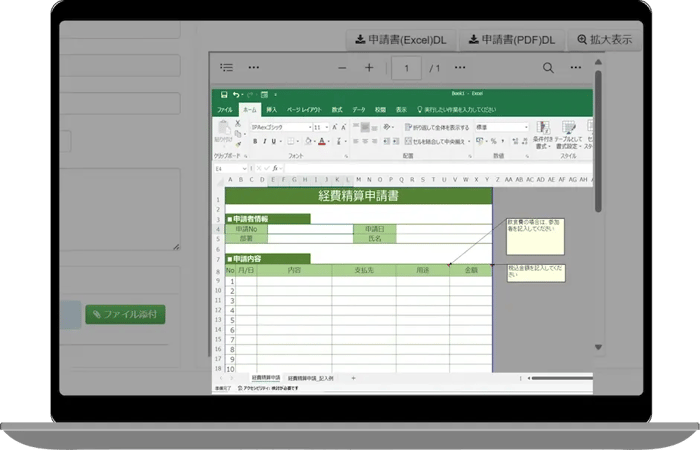This screenshot has height=450, width=700.
Task: Click the Excel Save icon in quick access
Action: coord(224,95)
